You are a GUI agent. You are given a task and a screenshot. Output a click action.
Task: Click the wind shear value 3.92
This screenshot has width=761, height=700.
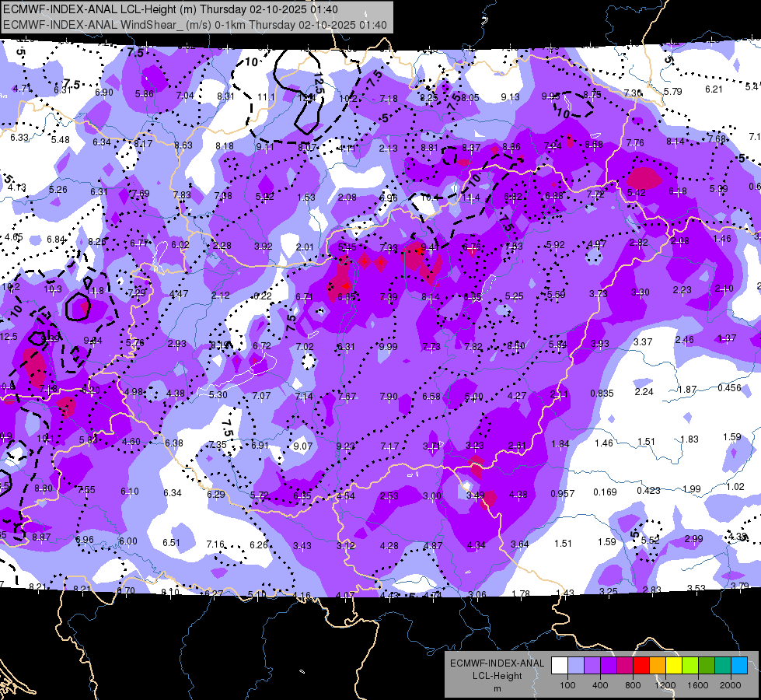(263, 247)
